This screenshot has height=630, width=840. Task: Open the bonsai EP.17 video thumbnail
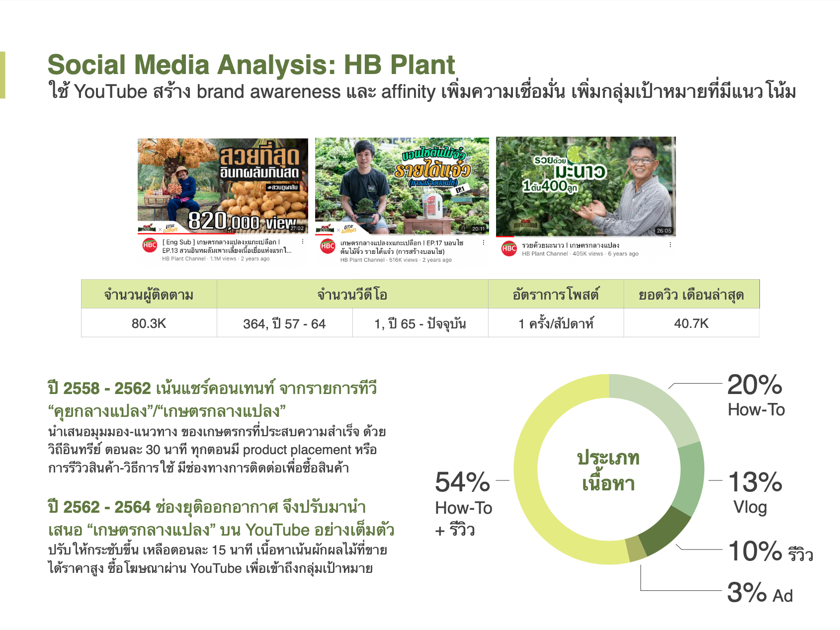coord(402,186)
